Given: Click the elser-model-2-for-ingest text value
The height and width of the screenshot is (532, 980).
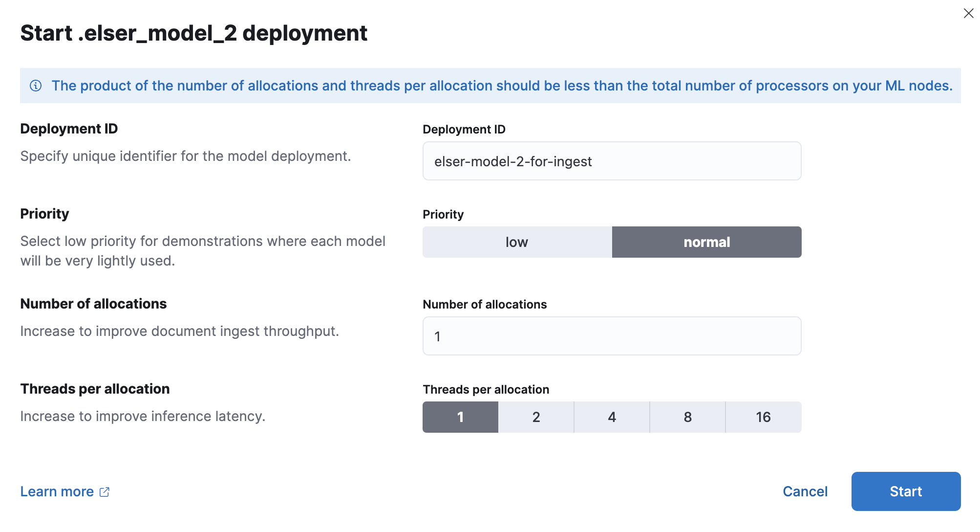Looking at the screenshot, I should 512,161.
